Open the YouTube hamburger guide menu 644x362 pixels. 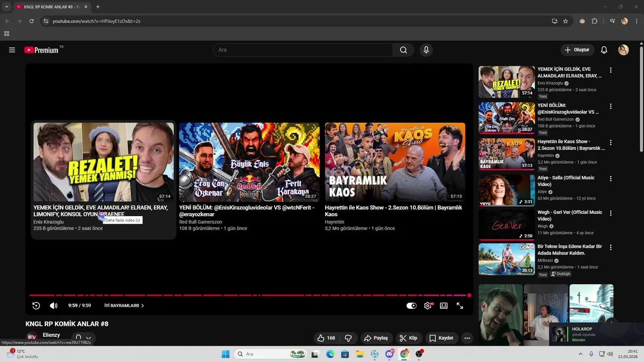pyautogui.click(x=12, y=50)
